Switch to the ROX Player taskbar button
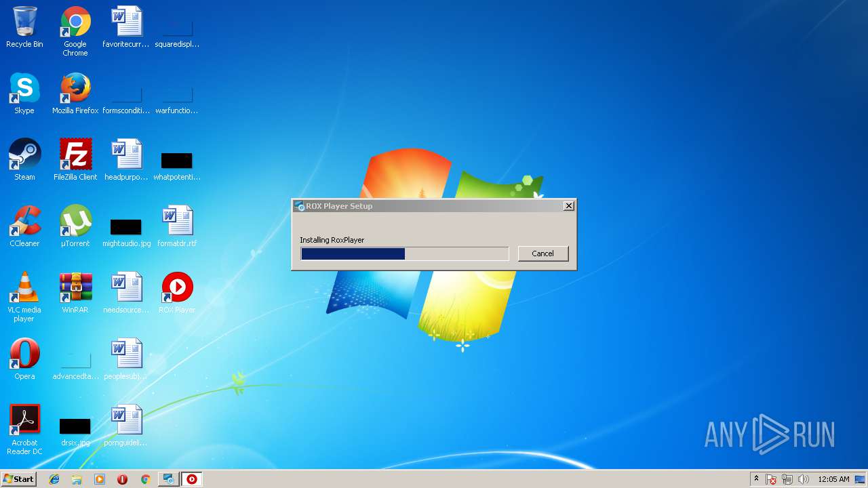The width and height of the screenshot is (868, 488). (192, 479)
